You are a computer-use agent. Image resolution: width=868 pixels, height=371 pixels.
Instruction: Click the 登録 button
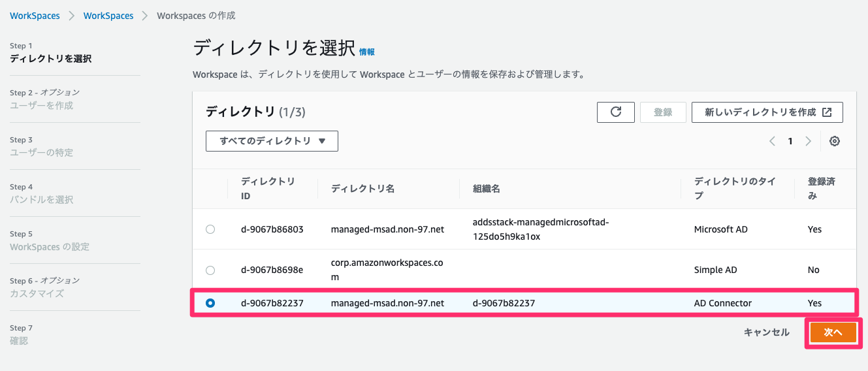(663, 112)
